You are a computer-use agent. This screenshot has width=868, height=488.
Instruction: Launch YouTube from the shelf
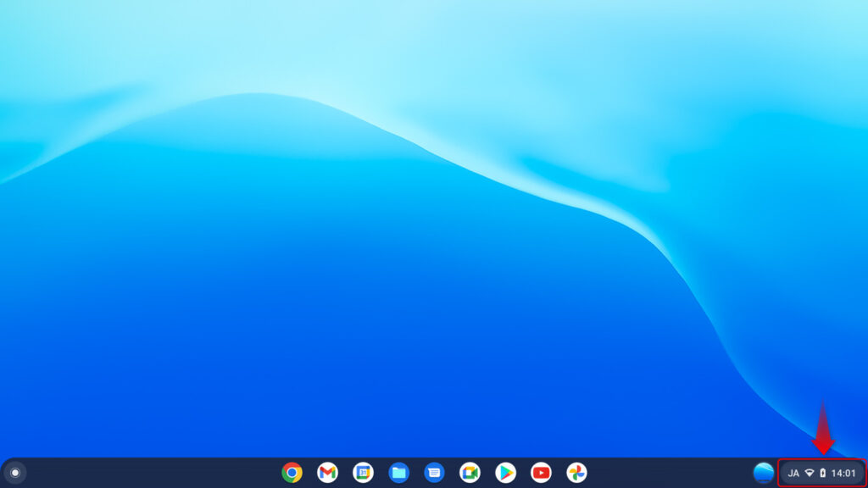(x=541, y=473)
